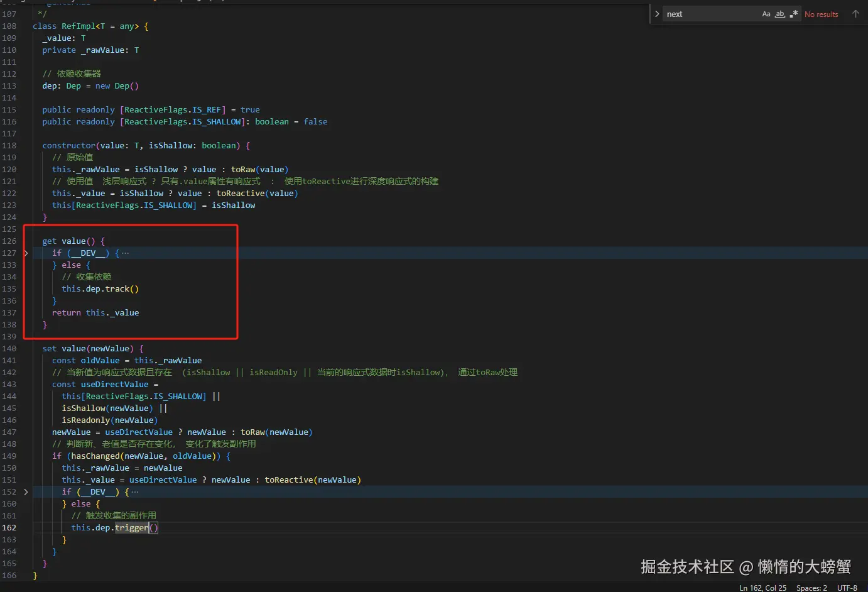Click 'return this._value' on line 137

(x=95, y=313)
